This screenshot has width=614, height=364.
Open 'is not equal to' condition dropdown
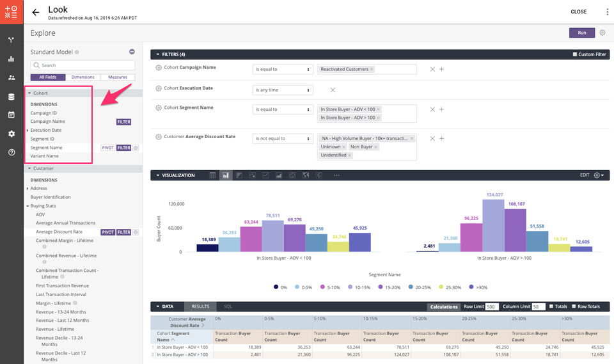coord(283,139)
